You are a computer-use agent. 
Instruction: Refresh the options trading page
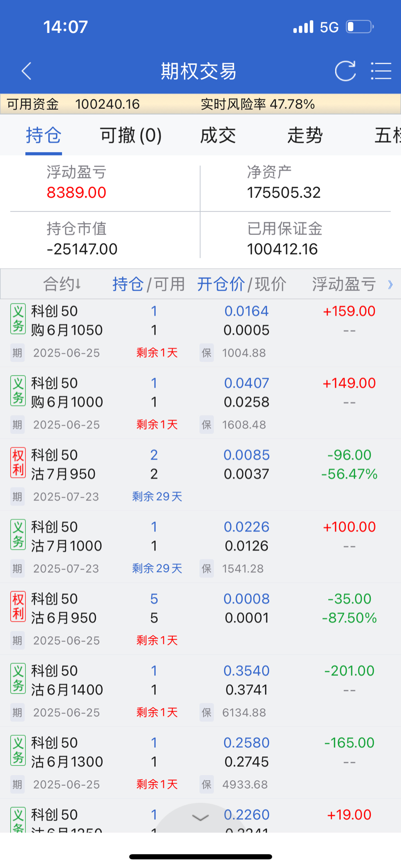coord(345,71)
